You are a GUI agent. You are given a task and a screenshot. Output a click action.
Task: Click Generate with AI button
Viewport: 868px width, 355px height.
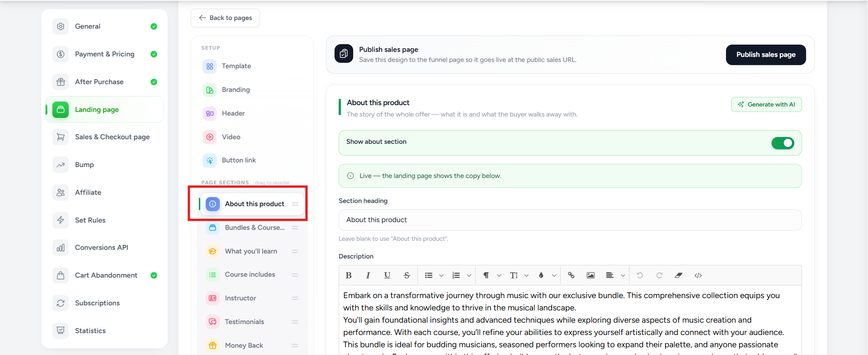[766, 105]
